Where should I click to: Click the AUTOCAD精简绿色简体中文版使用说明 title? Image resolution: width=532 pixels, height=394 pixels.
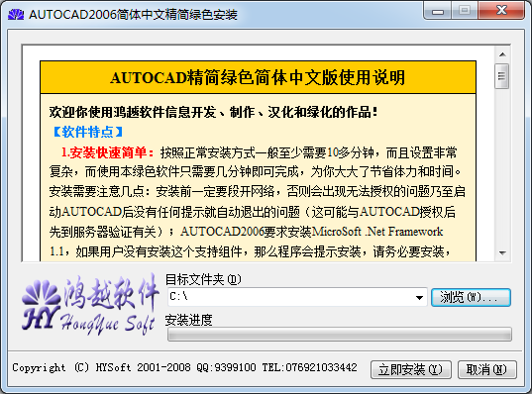[x=258, y=77]
